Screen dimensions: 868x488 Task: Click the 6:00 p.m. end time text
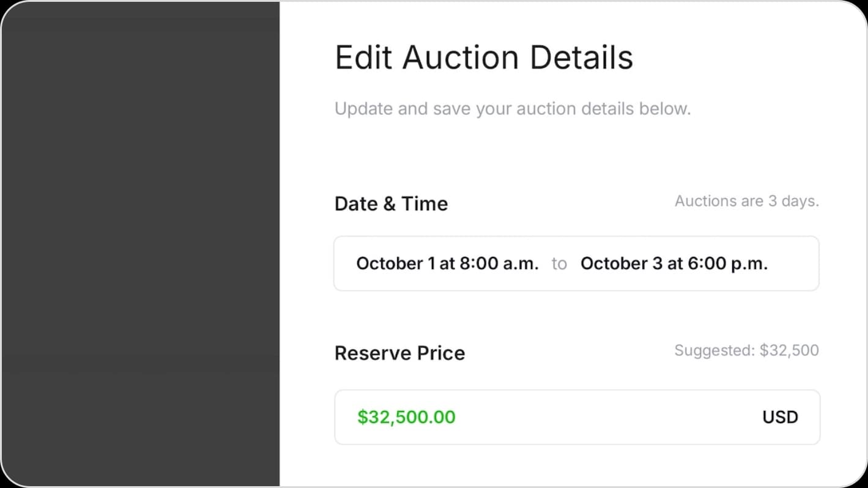pyautogui.click(x=727, y=264)
